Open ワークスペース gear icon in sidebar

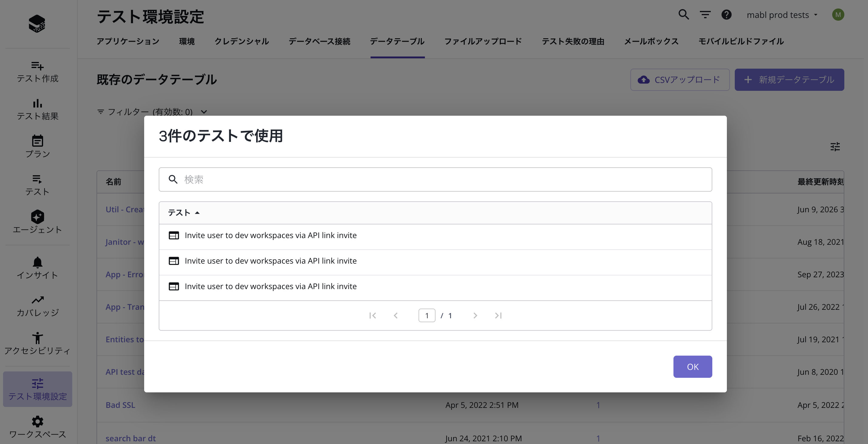(x=37, y=422)
